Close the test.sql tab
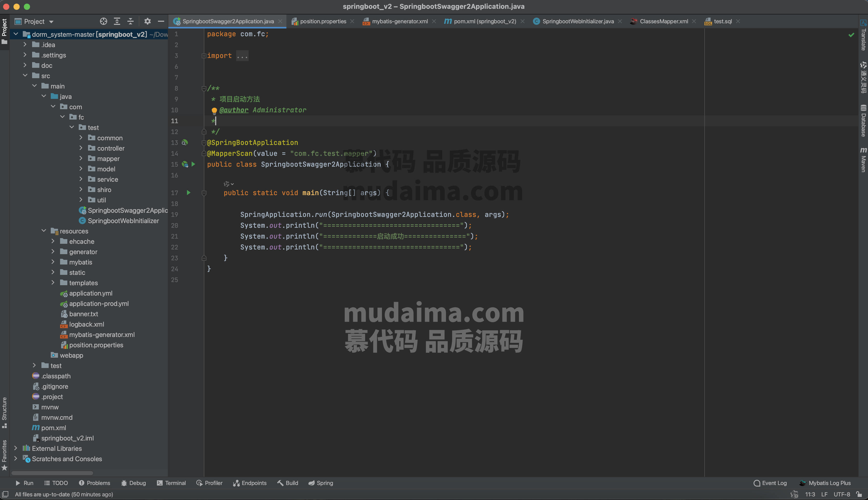Image resolution: width=868 pixels, height=500 pixels. [738, 21]
